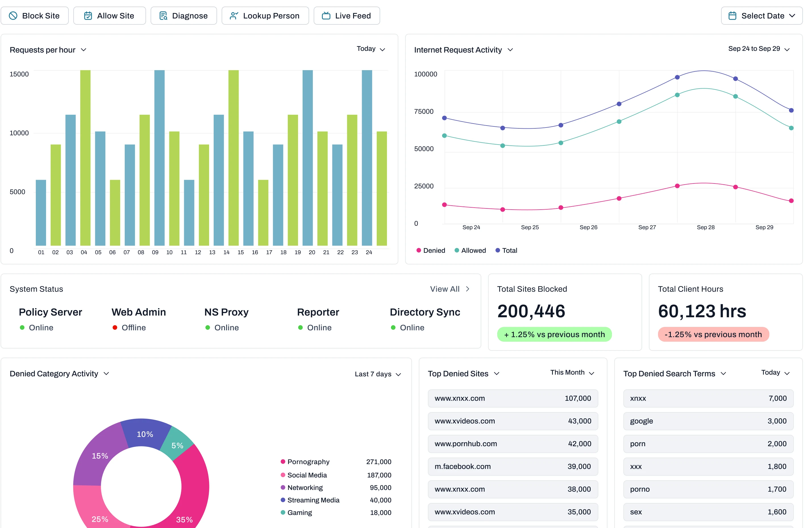Select the www.xnxx.com 107,000 row

point(513,398)
